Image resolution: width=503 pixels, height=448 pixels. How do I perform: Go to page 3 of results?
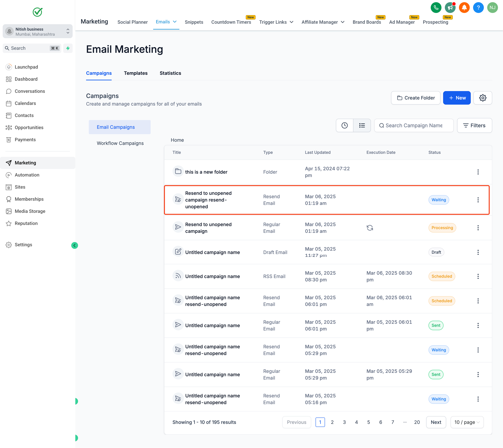click(x=344, y=422)
